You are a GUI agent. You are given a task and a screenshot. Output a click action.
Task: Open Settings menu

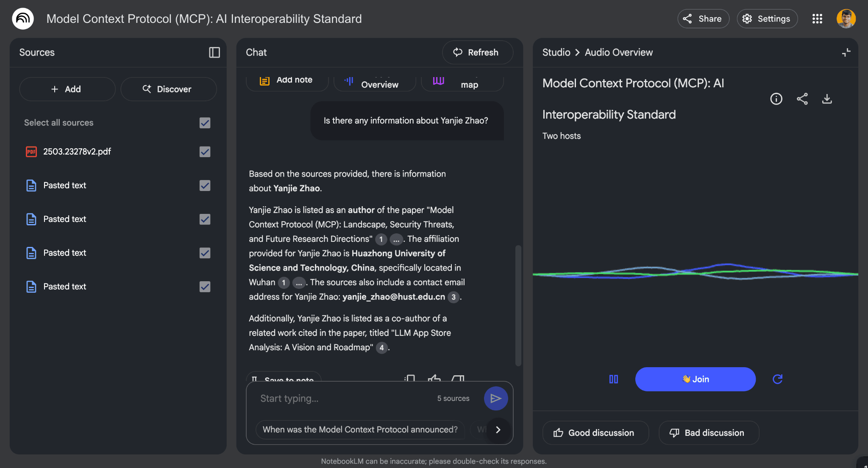pyautogui.click(x=767, y=19)
